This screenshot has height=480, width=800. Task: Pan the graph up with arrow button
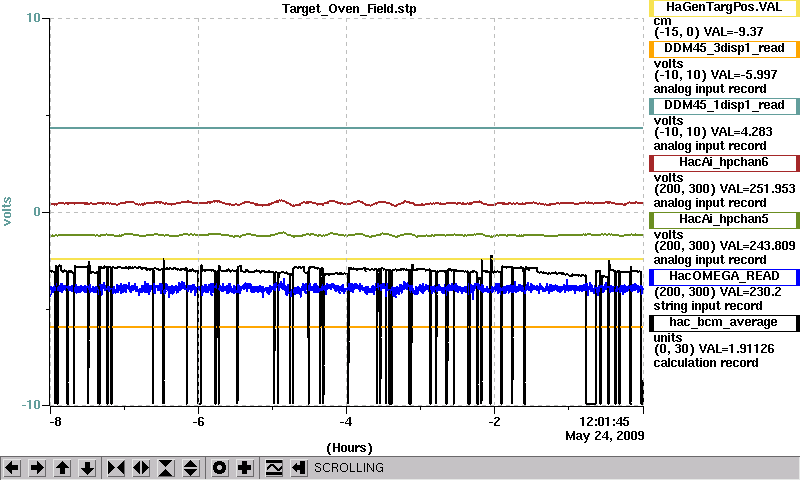coord(62,468)
